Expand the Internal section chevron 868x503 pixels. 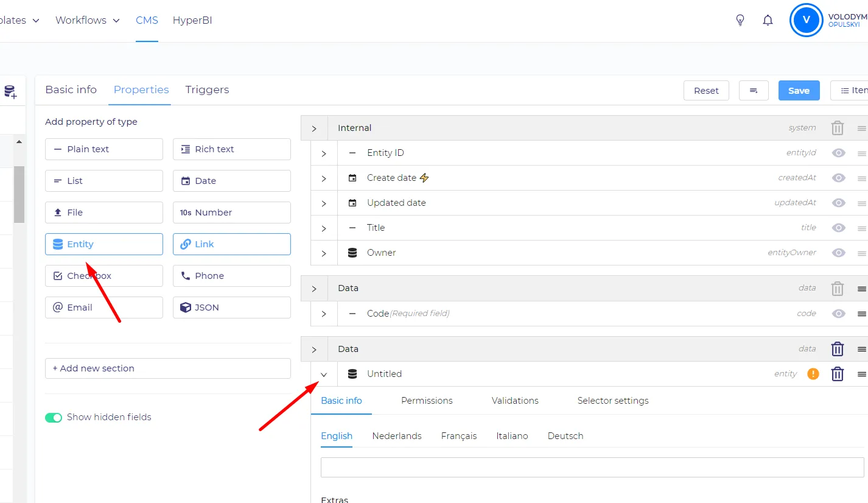(314, 128)
